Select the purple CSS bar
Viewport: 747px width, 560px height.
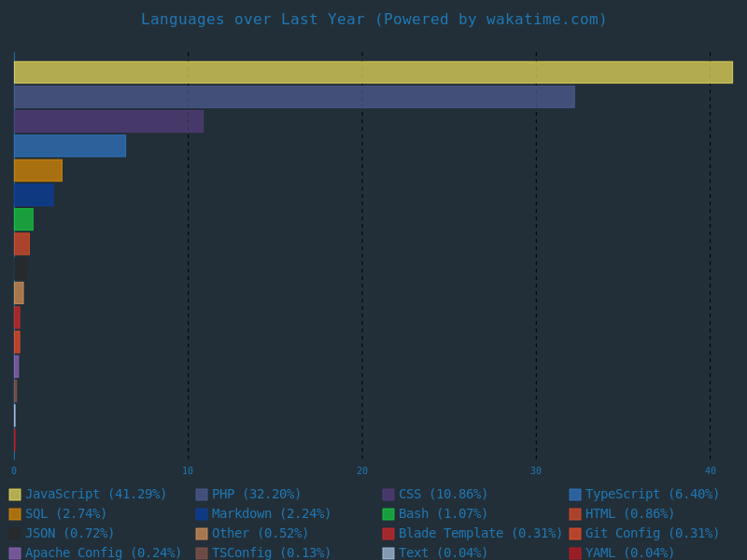coord(108,121)
